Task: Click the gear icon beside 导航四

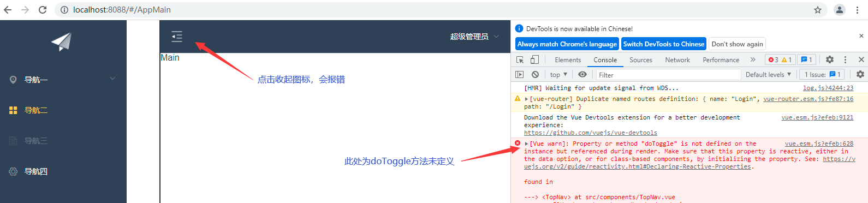Action: pyautogui.click(x=13, y=171)
